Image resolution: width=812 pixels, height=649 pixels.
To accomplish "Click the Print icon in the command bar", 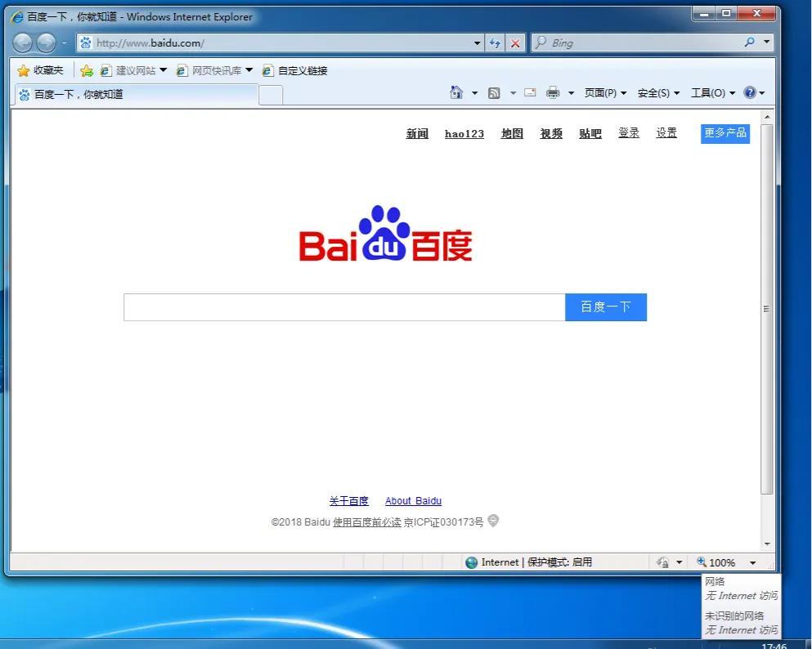I will 553,92.
